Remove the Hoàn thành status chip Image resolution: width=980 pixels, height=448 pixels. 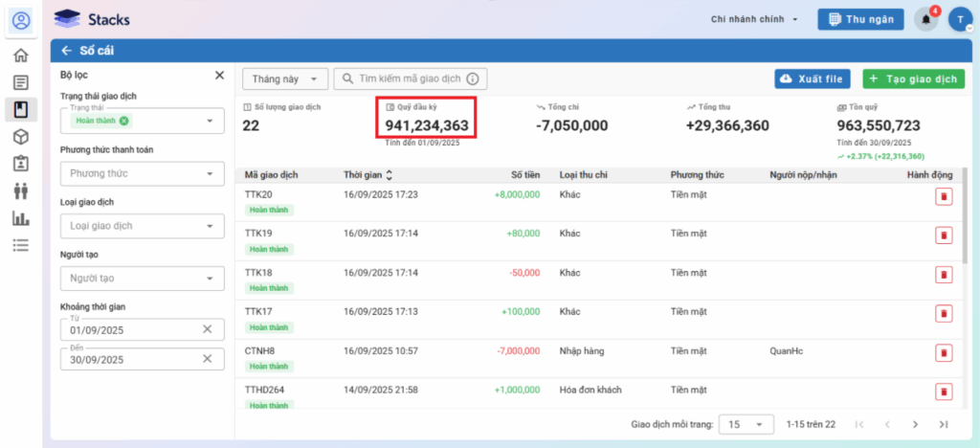[x=124, y=121]
